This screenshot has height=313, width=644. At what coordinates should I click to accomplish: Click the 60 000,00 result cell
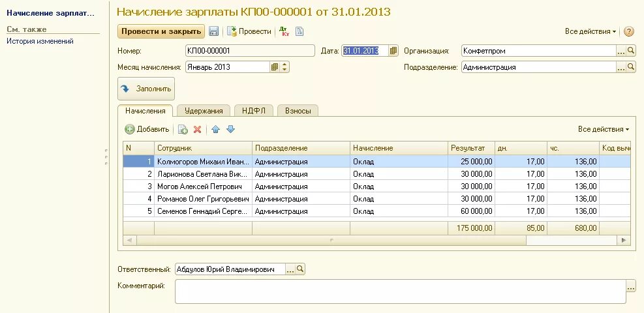(x=471, y=211)
